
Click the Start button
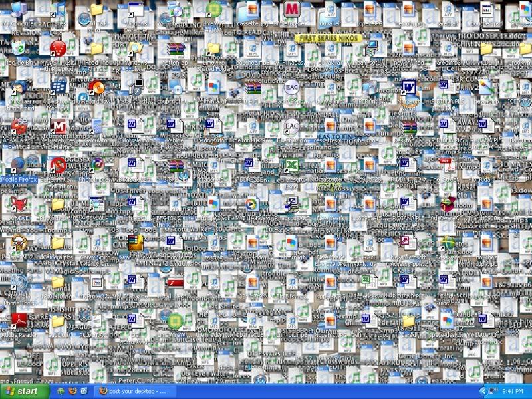[25, 391]
